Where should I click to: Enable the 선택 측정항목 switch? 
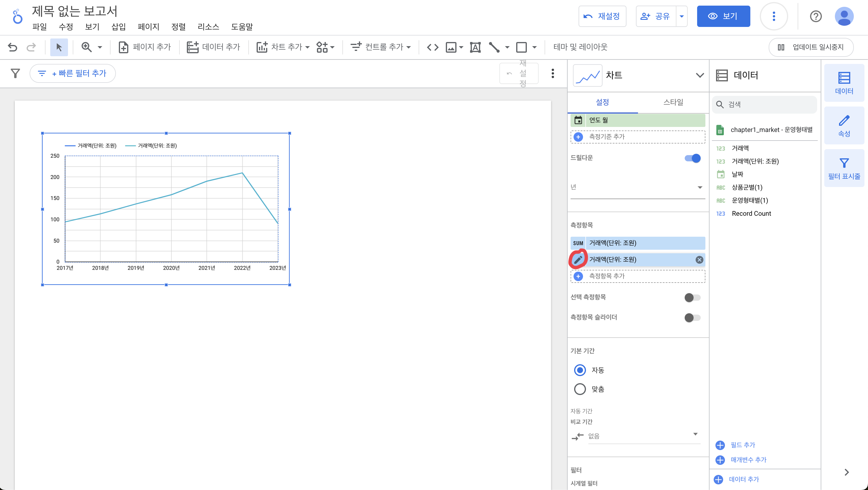point(692,297)
